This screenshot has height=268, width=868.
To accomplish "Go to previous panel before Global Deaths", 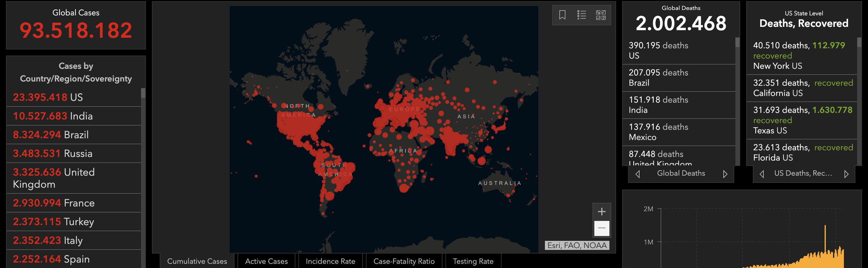I will 637,174.
